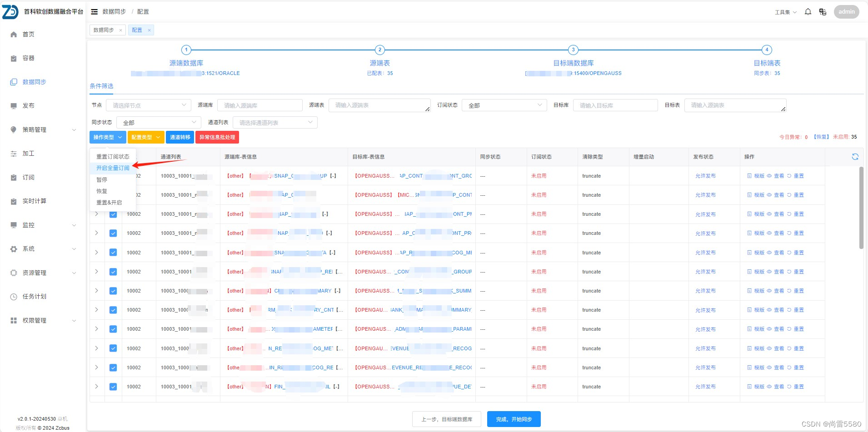868x432 pixels.
Task: Open the 同步状态 dropdown showing 全部
Action: (159, 123)
